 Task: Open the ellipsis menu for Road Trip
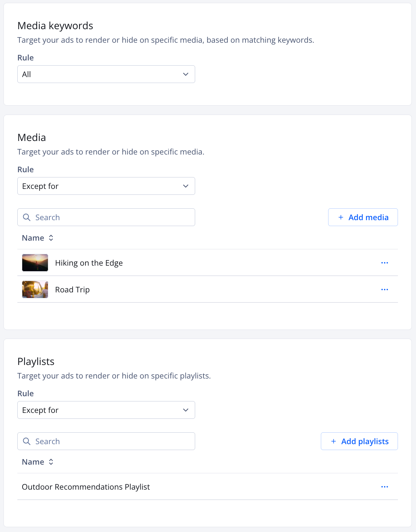[x=384, y=289]
